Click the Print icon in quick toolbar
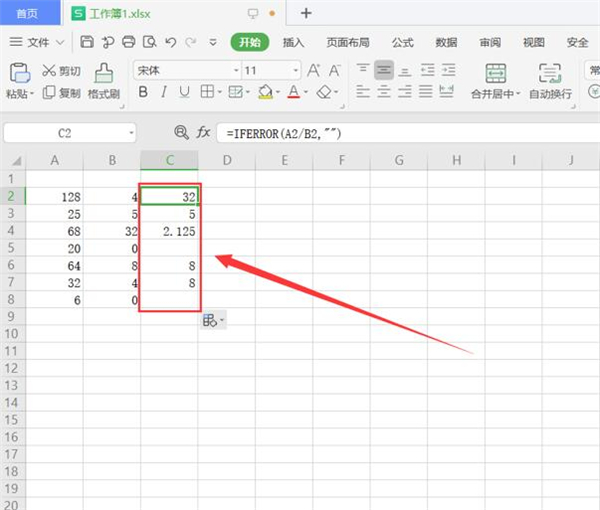Viewport: 600px width, 510px height. click(x=128, y=42)
